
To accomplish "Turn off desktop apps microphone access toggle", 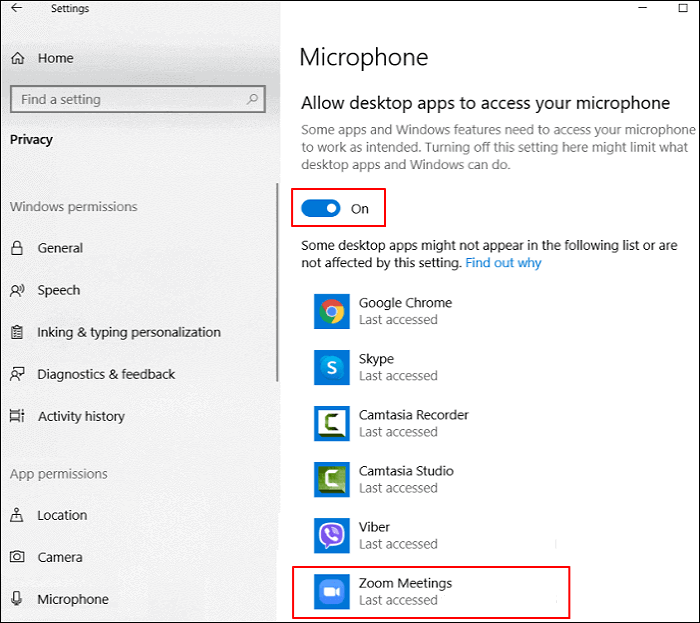I will point(321,208).
